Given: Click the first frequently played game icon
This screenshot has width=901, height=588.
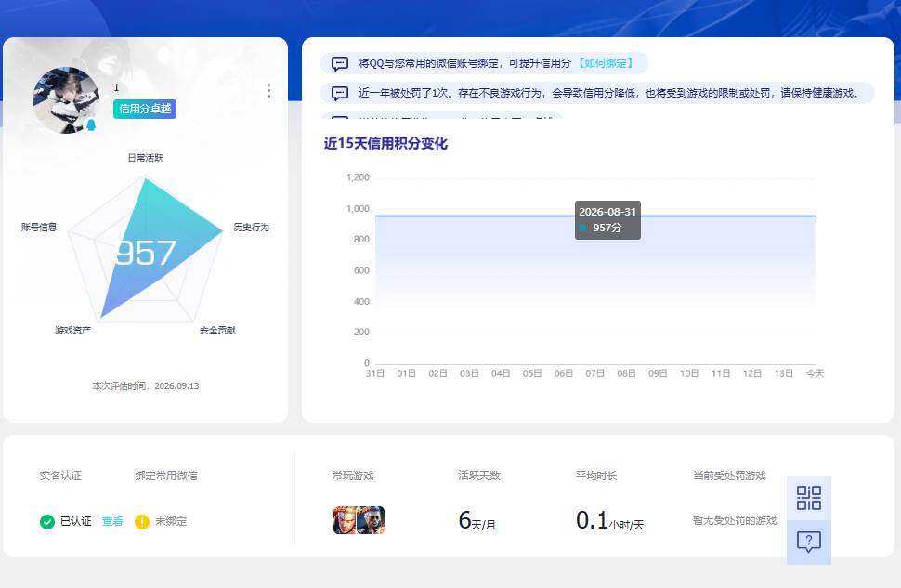Looking at the screenshot, I should point(345,520).
